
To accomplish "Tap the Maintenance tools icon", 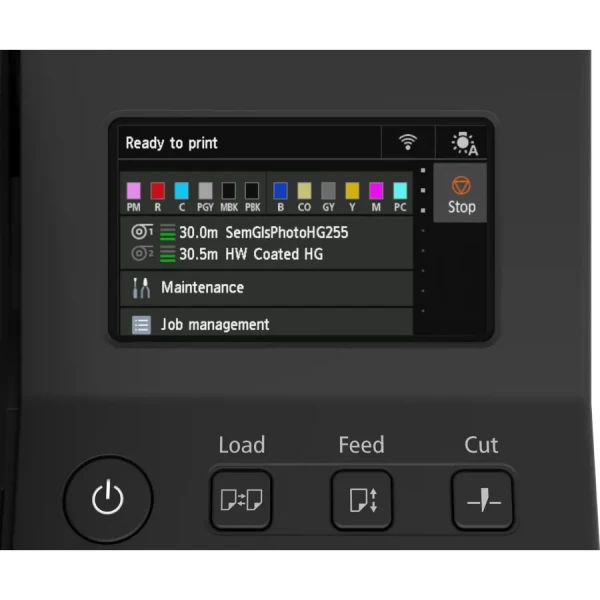I will tap(141, 288).
